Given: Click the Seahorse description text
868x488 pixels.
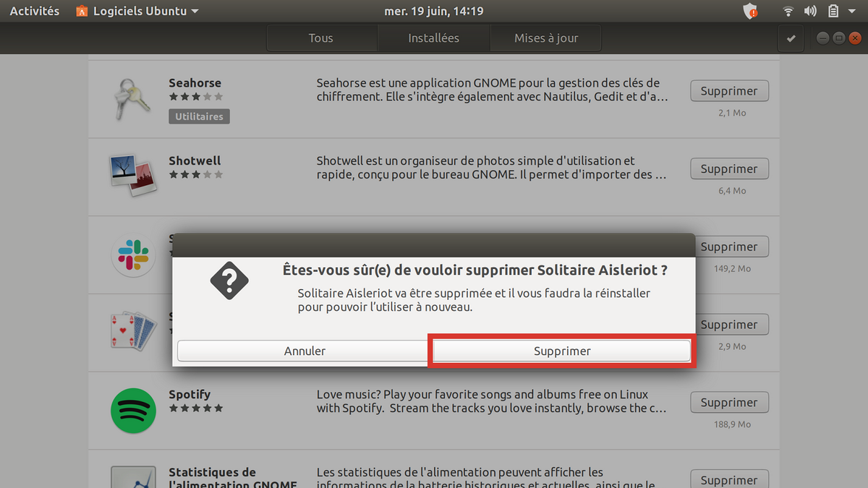Looking at the screenshot, I should click(492, 90).
